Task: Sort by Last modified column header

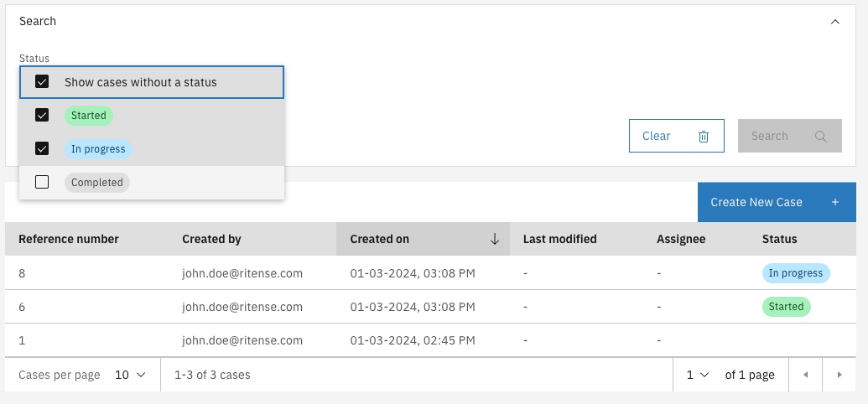Action: coord(559,239)
